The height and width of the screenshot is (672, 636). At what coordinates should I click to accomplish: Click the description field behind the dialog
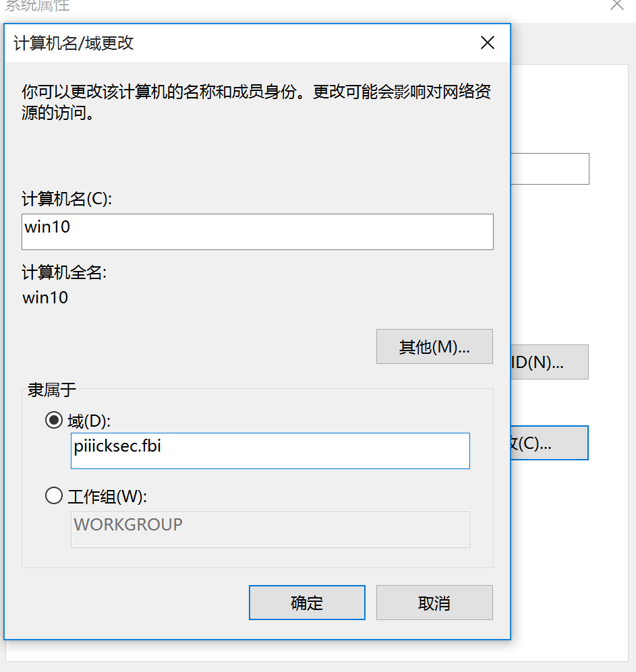click(550, 169)
